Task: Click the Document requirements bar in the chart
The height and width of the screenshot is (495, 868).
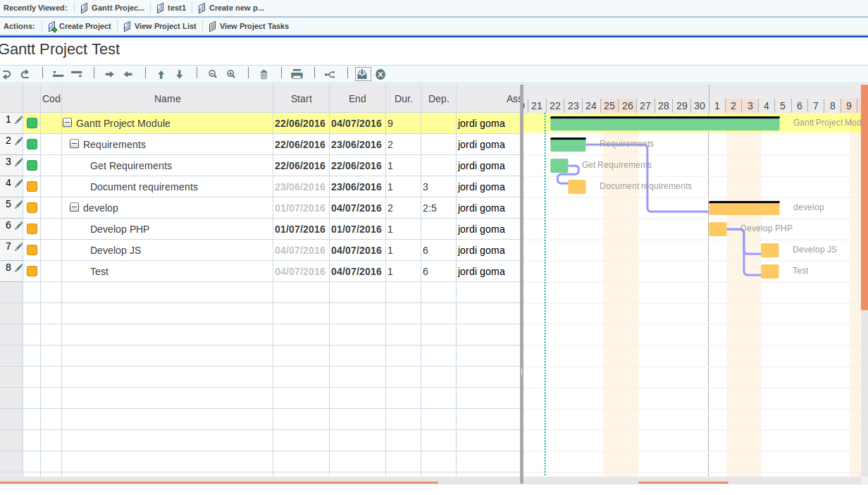Action: [577, 187]
